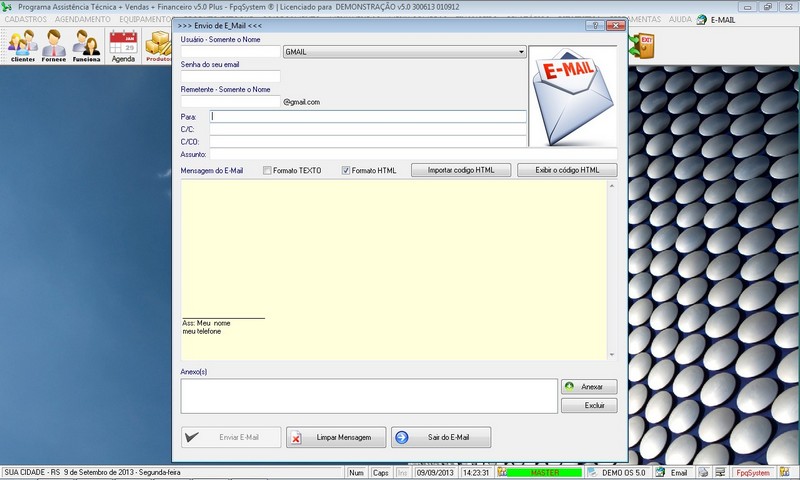Click the Usuário name input field
The height and width of the screenshot is (480, 800).
(x=231, y=52)
